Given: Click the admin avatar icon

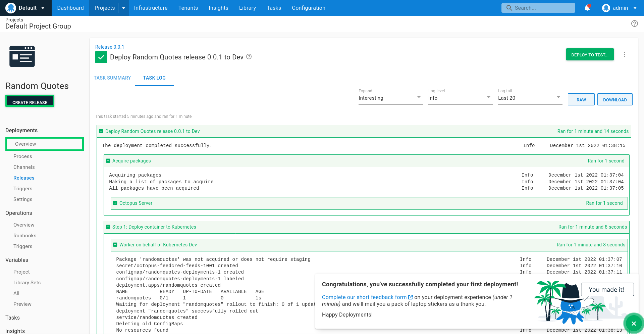Looking at the screenshot, I should (606, 8).
